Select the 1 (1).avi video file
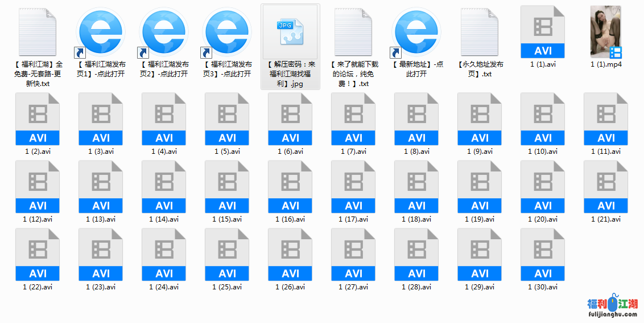The width and height of the screenshot is (644, 323). [543, 32]
